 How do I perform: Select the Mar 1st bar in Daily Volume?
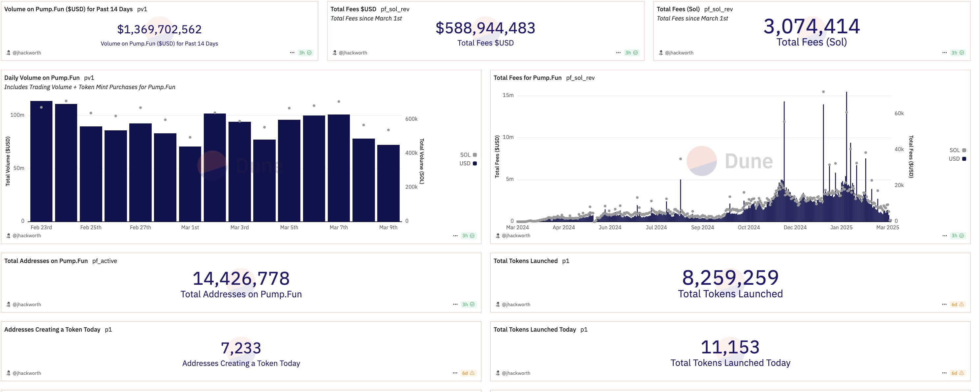(x=190, y=184)
